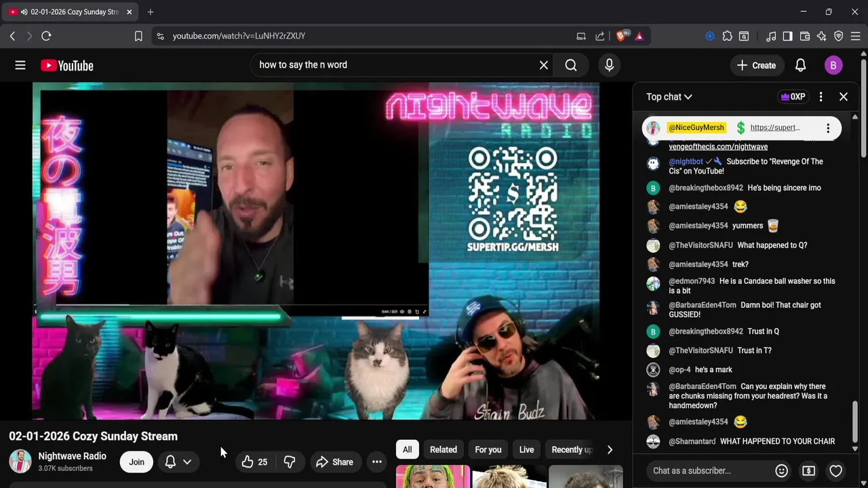Open live chat options three-dot menu
868x488 pixels.
point(821,97)
